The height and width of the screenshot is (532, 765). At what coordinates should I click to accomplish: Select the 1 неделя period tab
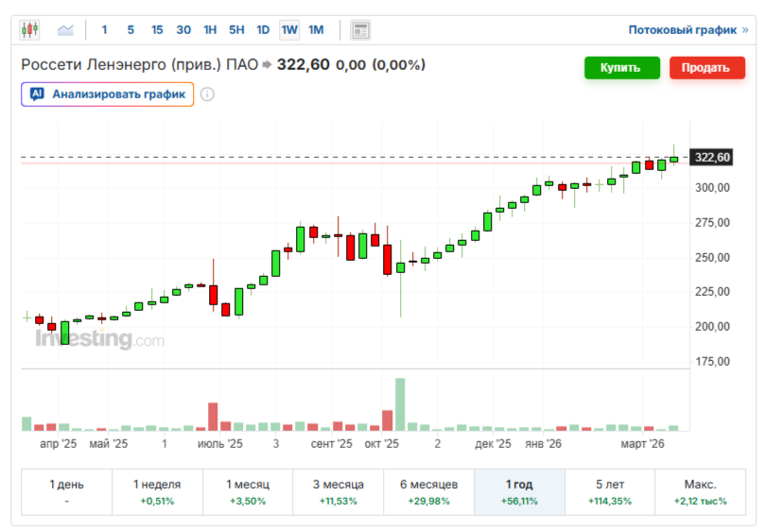[x=157, y=492]
